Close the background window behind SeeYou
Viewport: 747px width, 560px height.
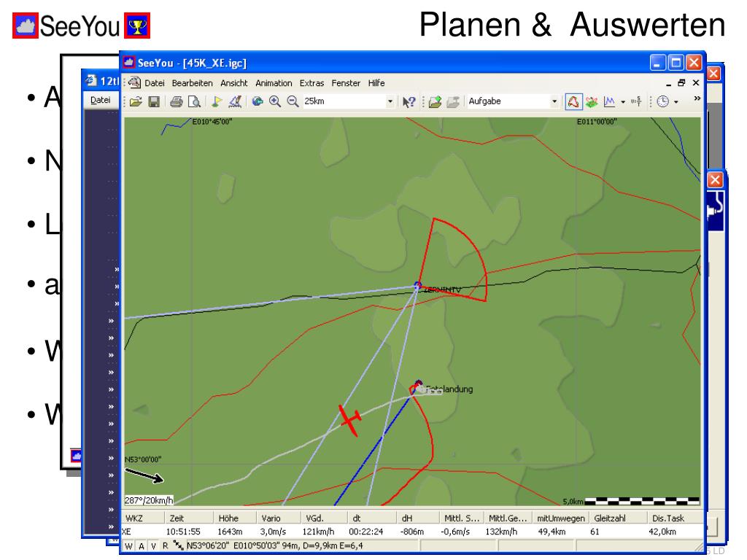(x=713, y=74)
